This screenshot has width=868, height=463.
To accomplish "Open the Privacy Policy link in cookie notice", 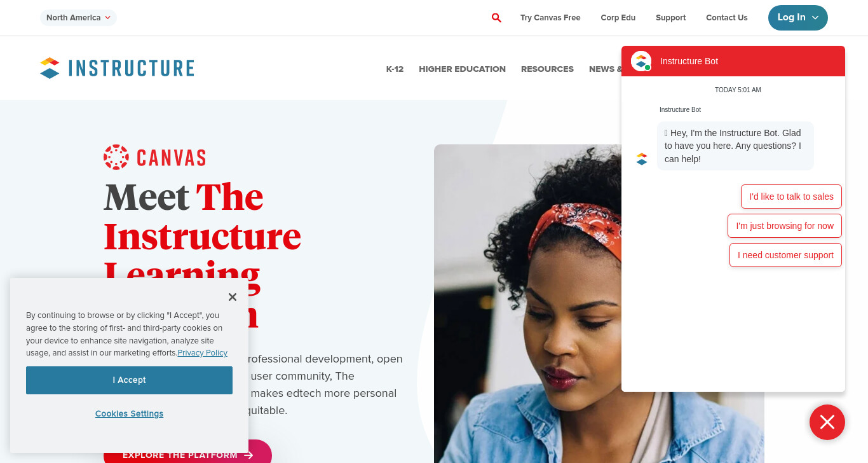I will point(203,353).
